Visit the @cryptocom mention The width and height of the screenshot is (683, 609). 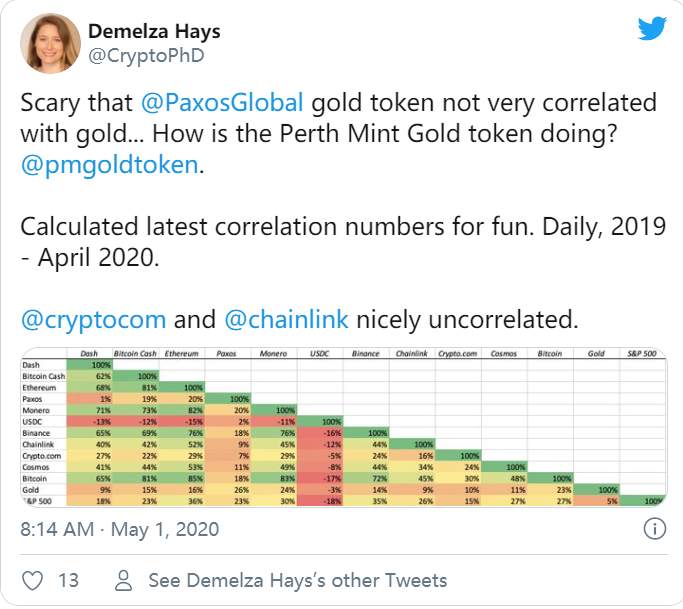click(93, 320)
